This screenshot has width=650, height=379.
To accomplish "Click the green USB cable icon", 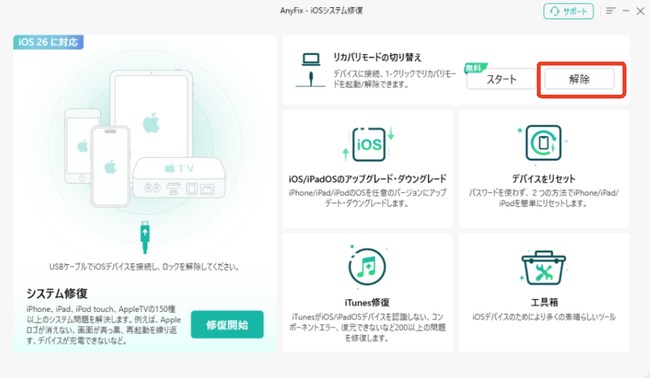I will [145, 237].
